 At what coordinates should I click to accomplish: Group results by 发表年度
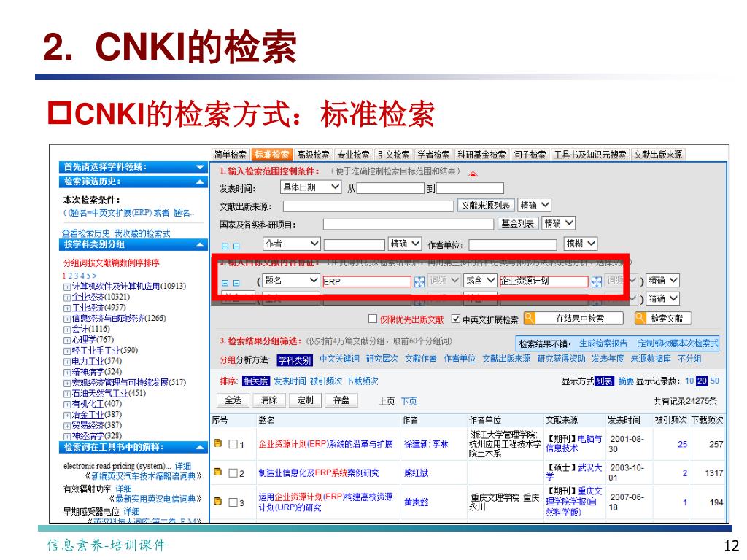[608, 359]
